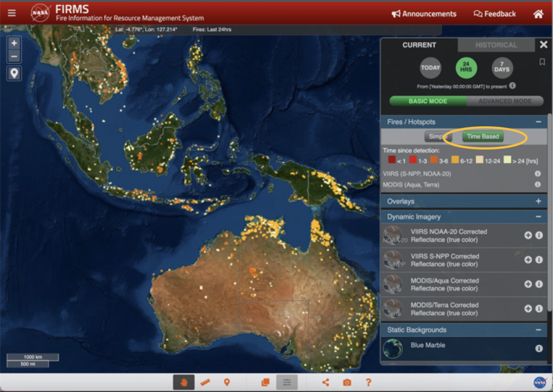Expand the Overlays section
The image size is (553, 392).
[x=538, y=201]
